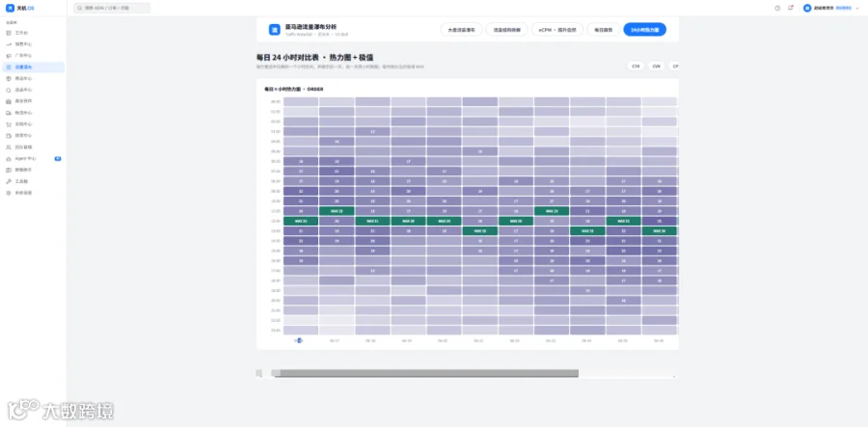Click the blue user avatar icon
868x427 pixels.
click(807, 8)
